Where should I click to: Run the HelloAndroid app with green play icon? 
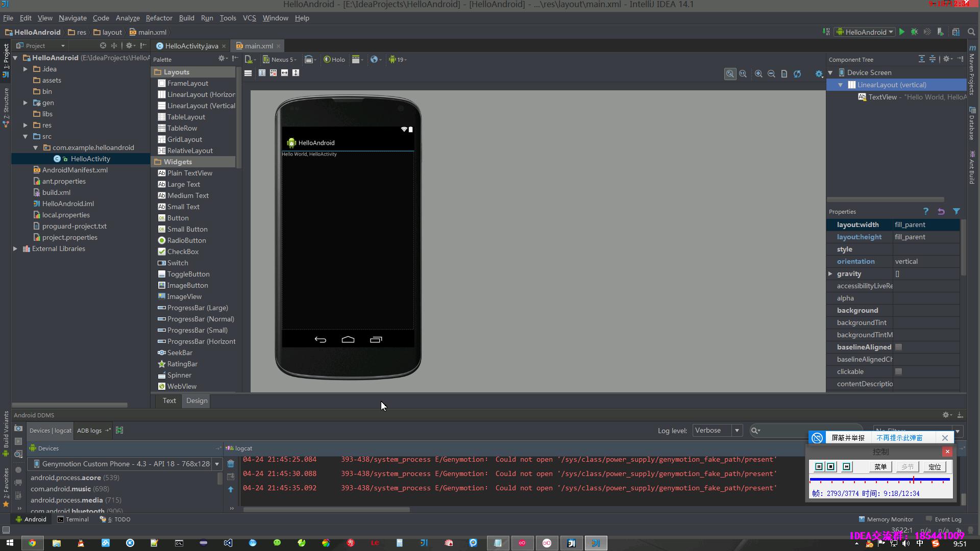coord(902,32)
